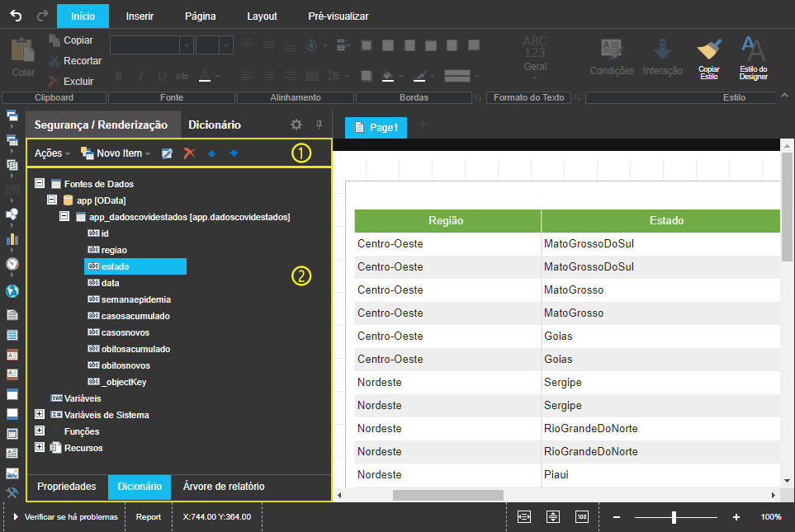Open the font name combo box

point(151,45)
